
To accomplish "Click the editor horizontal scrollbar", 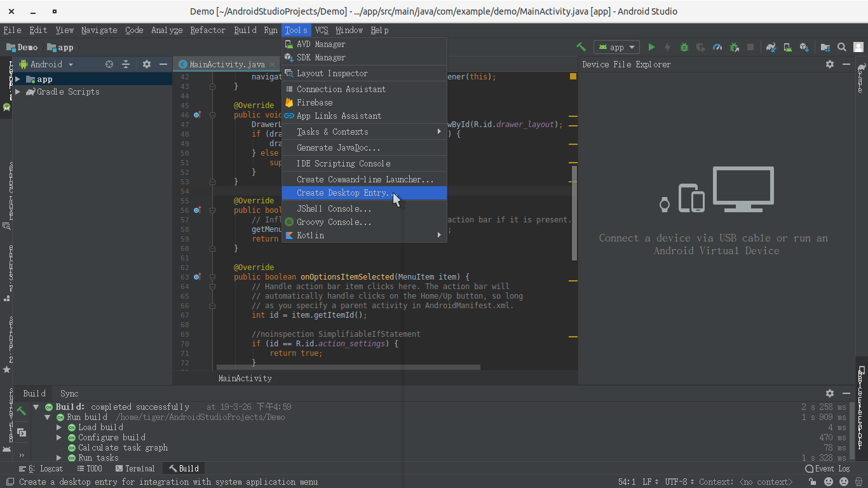I will point(348,367).
